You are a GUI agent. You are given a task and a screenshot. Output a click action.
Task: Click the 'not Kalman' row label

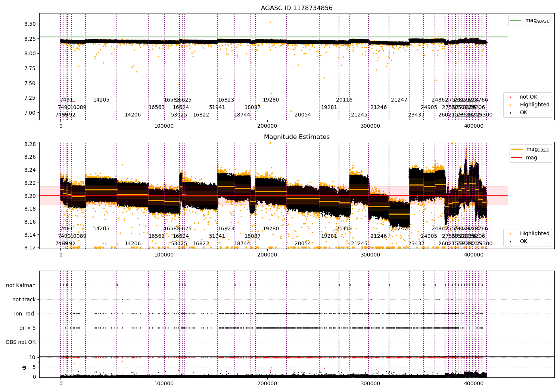21,285
